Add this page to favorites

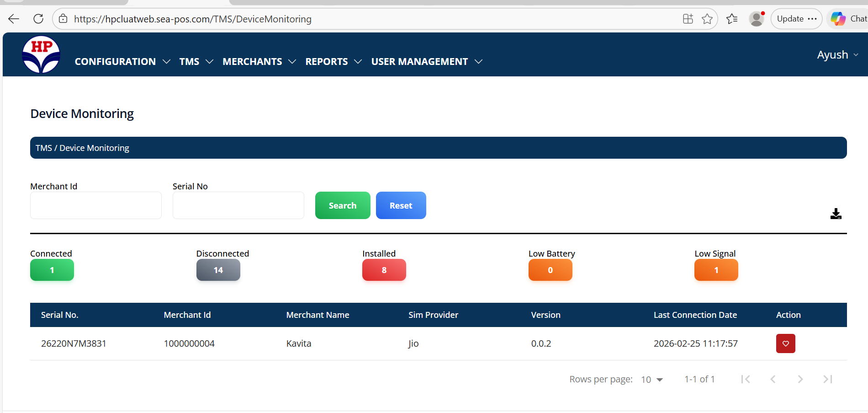point(707,19)
